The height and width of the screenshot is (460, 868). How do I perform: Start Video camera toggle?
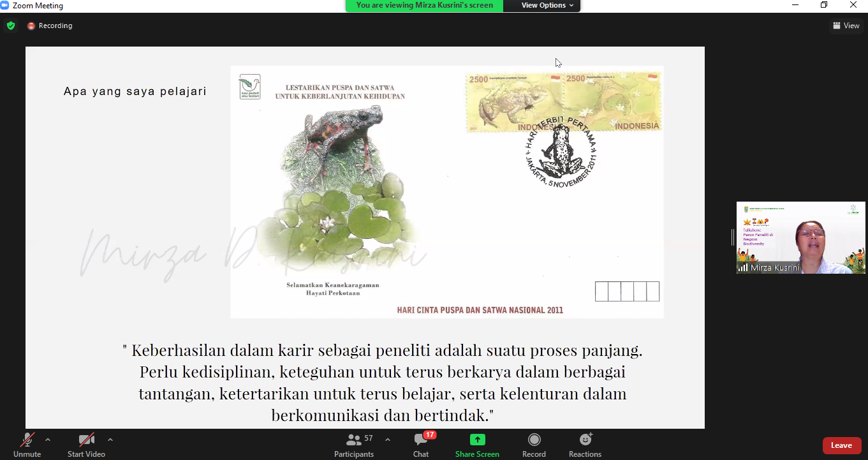[x=86, y=445]
